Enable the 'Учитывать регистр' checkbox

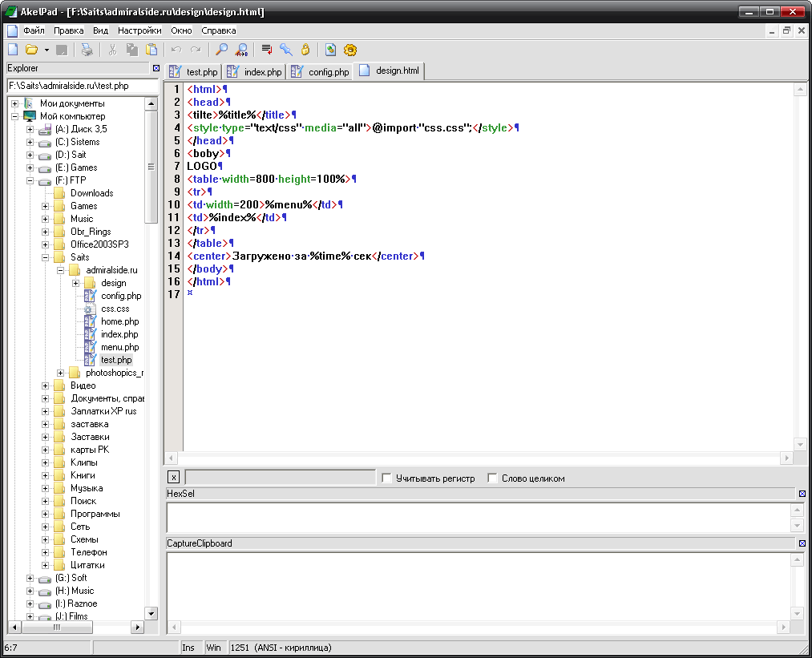pos(387,478)
